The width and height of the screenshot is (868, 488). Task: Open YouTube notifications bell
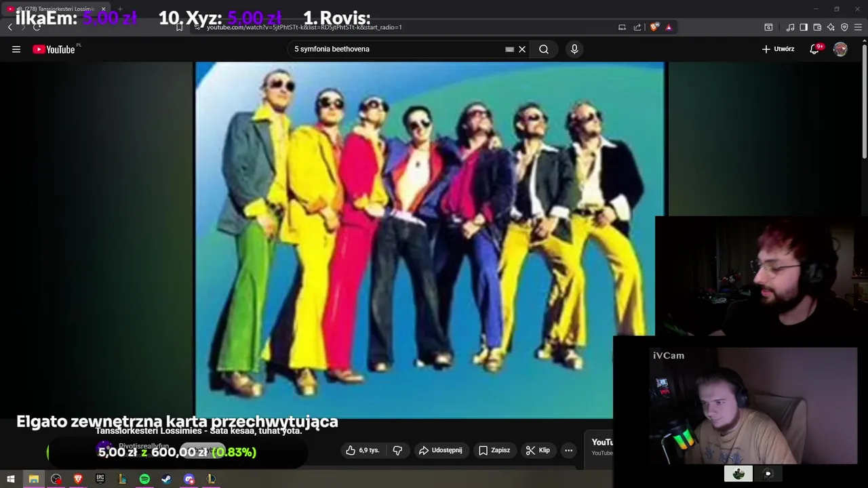[814, 49]
